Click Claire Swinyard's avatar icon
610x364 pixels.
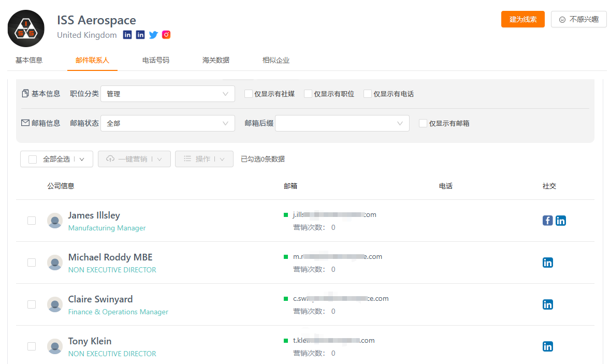pyautogui.click(x=55, y=304)
